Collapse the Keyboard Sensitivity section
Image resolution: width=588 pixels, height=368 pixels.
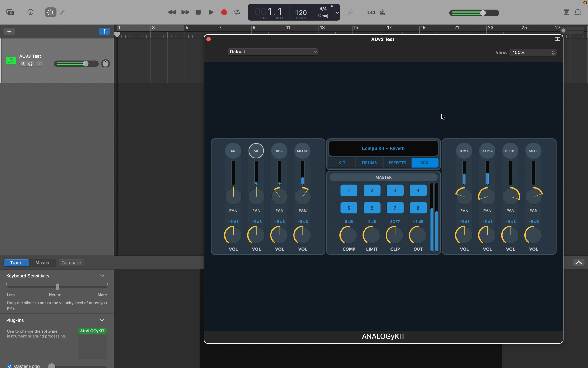(x=102, y=276)
